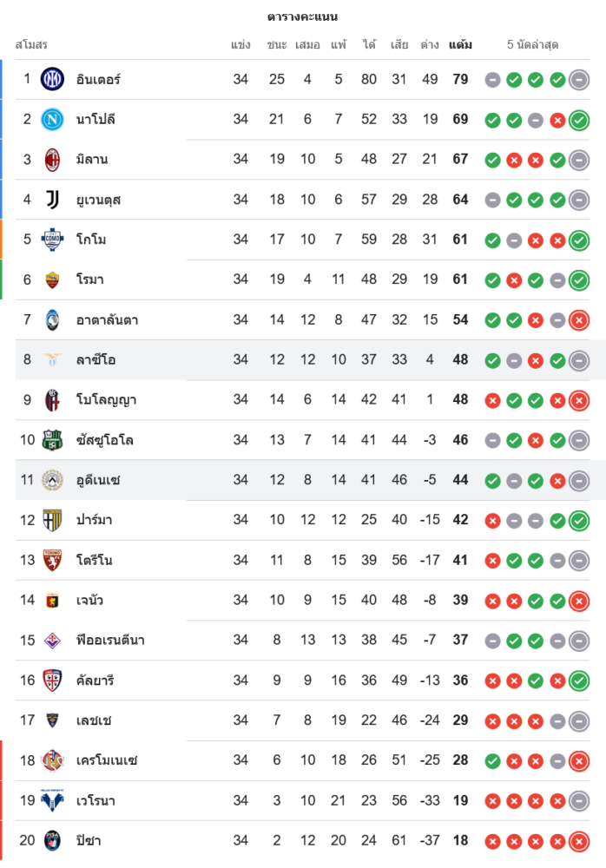Click Napoli's latest win result icon
The width and height of the screenshot is (606, 868).
[x=579, y=120]
